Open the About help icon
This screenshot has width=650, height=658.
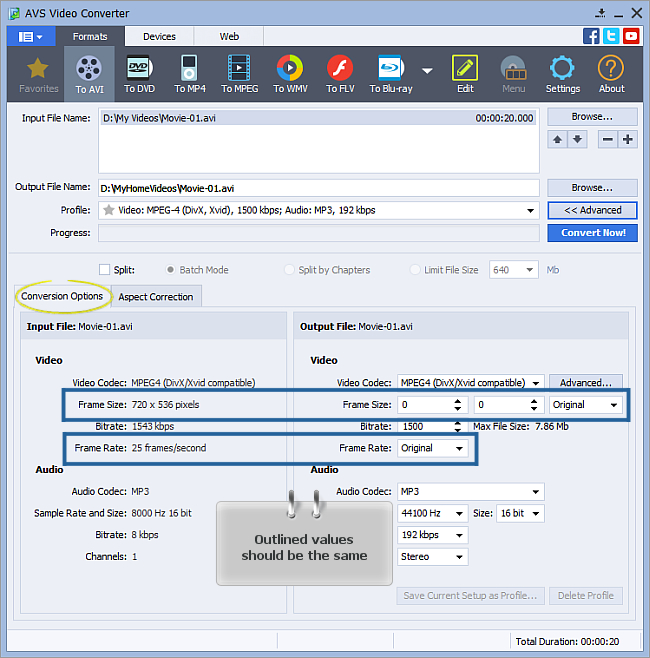point(611,75)
